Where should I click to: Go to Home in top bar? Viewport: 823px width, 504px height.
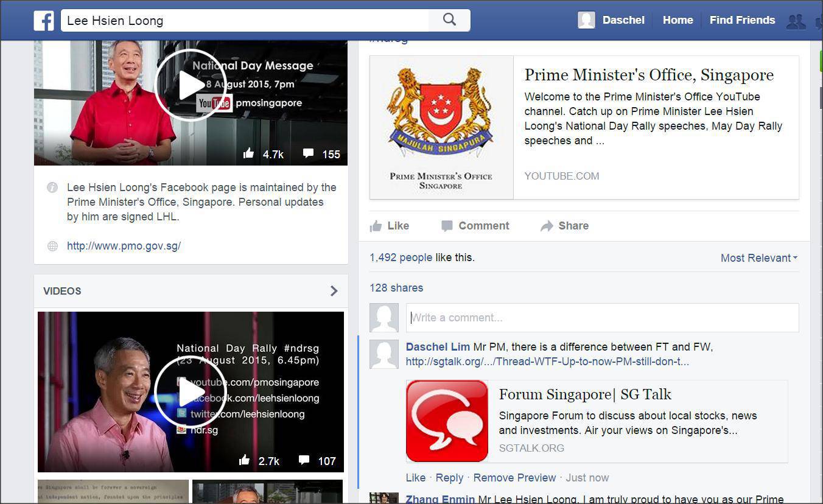pyautogui.click(x=678, y=20)
